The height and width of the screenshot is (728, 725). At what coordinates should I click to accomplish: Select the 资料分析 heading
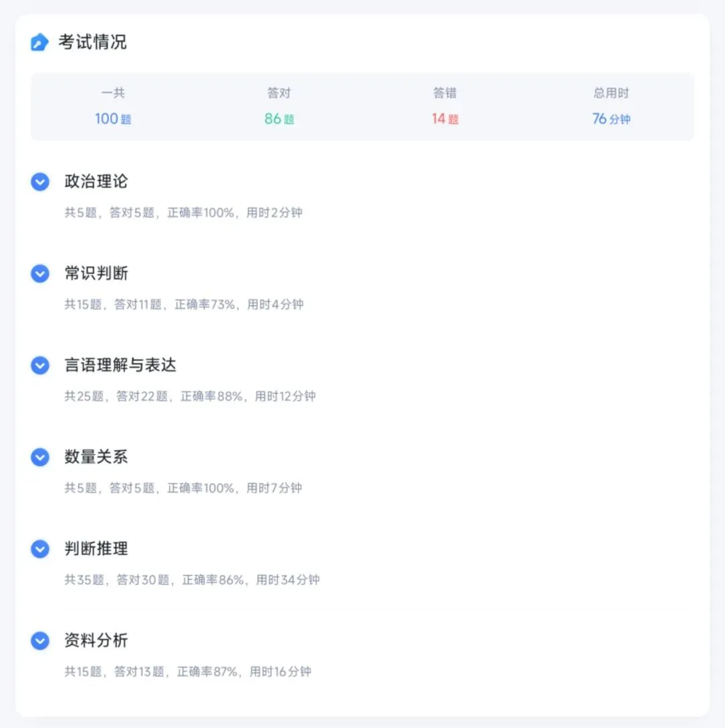coord(96,641)
